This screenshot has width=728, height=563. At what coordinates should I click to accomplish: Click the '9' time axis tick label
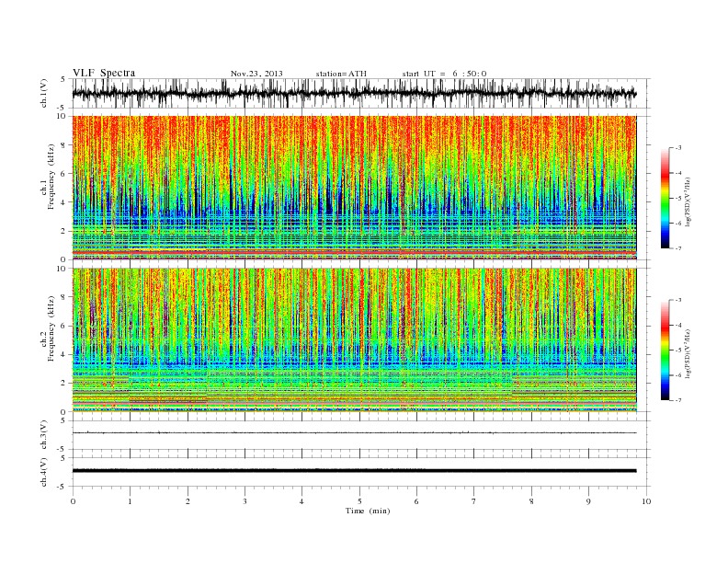pyautogui.click(x=588, y=501)
